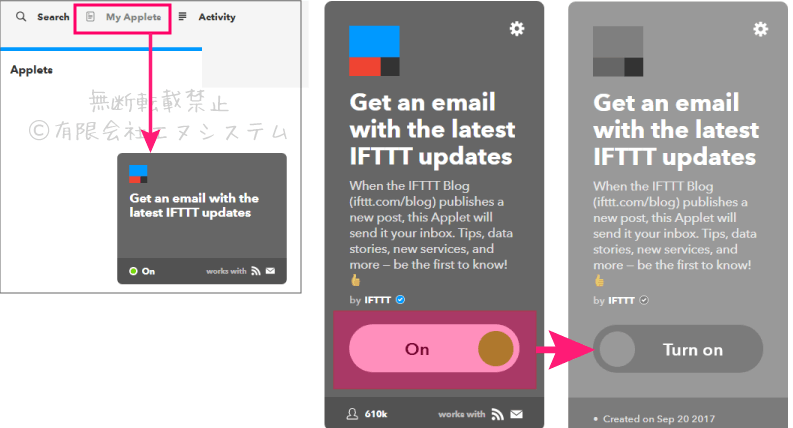Click email icon in enabled applet footer
Image resolution: width=793 pixels, height=428 pixels.
click(x=516, y=414)
